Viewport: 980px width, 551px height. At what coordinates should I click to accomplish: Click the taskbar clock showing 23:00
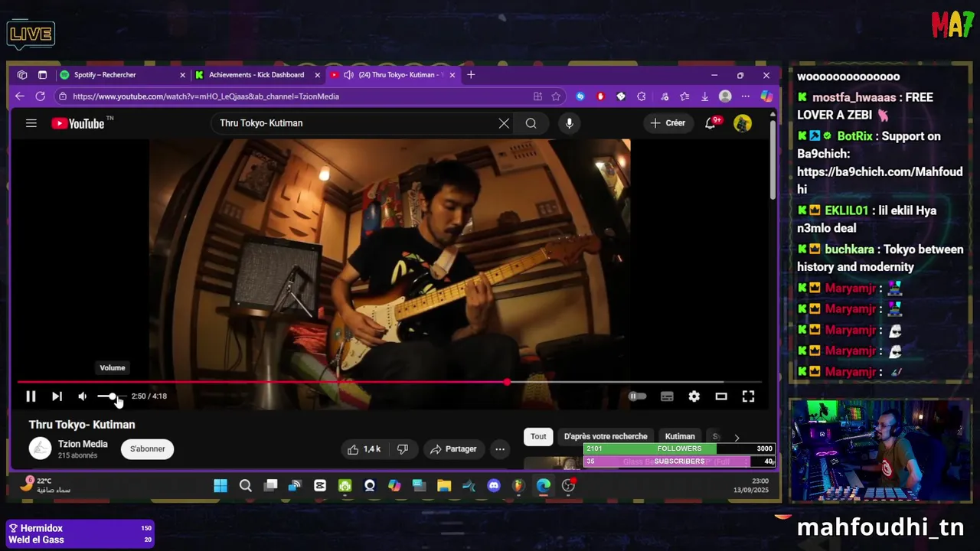pyautogui.click(x=750, y=485)
